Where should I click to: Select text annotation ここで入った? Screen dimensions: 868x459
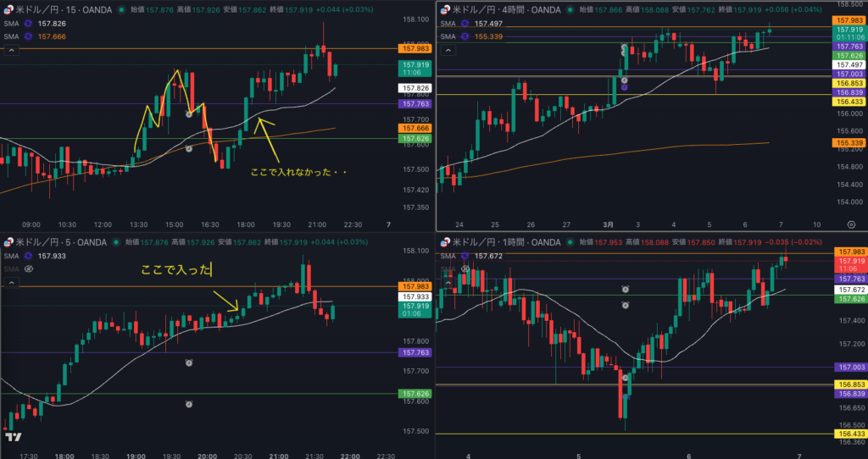[176, 271]
